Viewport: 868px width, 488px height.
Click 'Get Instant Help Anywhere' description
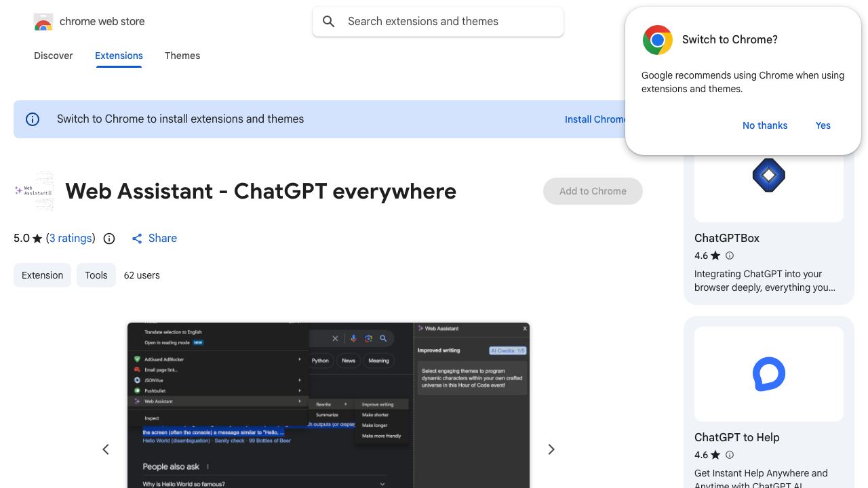coord(761,478)
